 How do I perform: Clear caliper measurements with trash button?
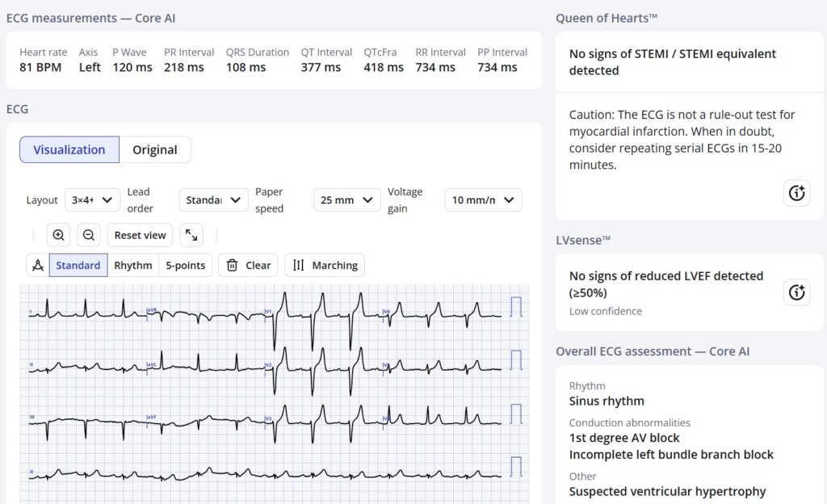[248, 265]
